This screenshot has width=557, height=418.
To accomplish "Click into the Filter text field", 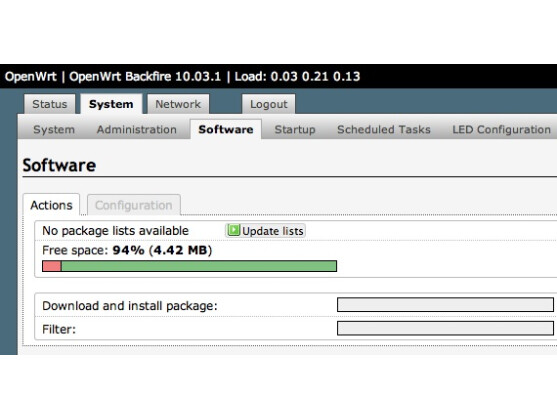I will pos(445,328).
